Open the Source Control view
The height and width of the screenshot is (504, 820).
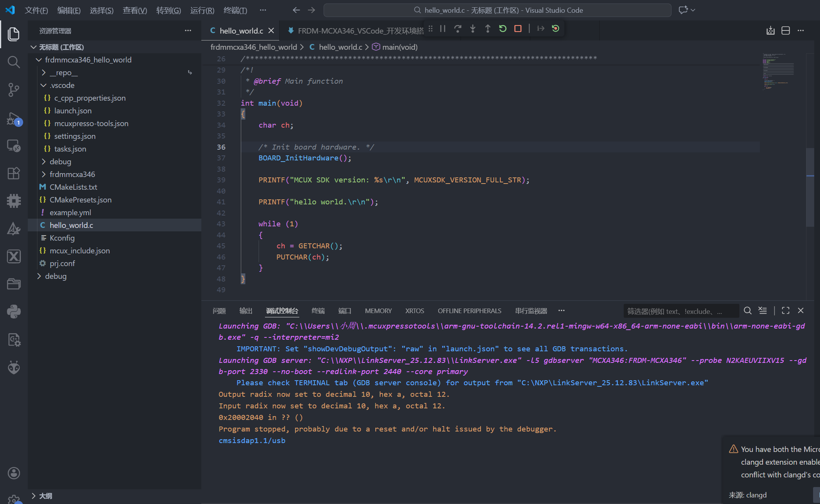pos(14,90)
